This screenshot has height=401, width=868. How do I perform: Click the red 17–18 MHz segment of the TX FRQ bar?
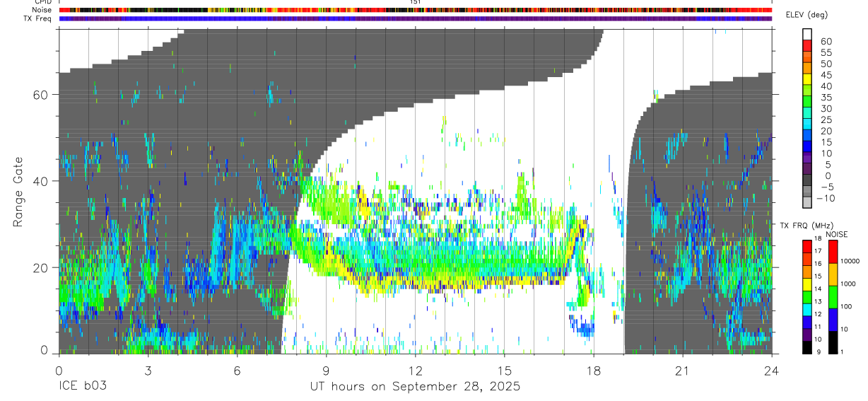point(807,247)
